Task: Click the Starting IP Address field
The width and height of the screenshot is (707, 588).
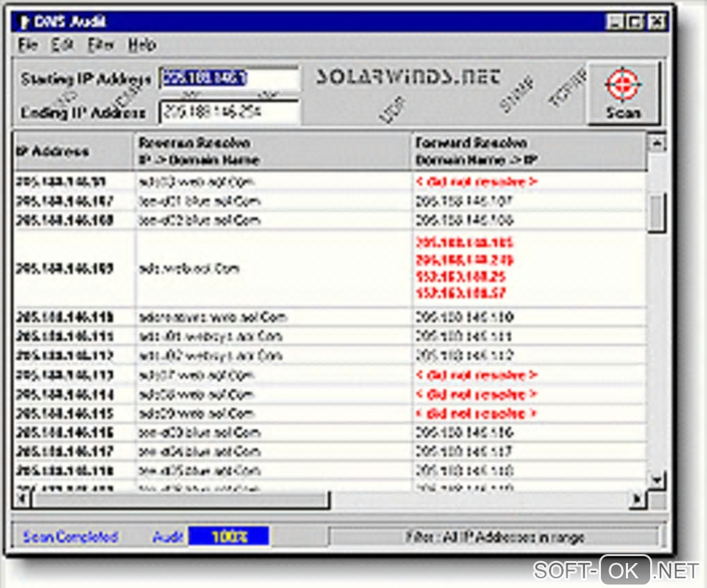Action: [x=229, y=78]
